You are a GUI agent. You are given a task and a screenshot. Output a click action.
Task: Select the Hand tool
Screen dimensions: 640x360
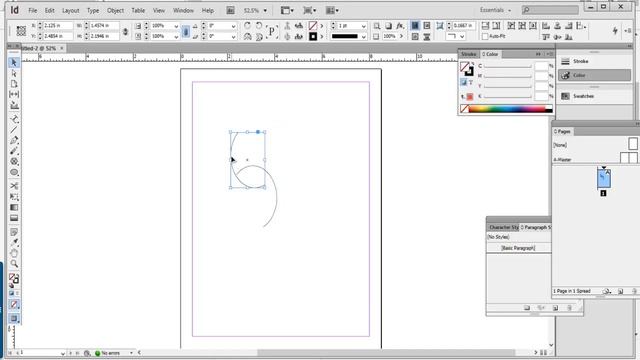14,253
